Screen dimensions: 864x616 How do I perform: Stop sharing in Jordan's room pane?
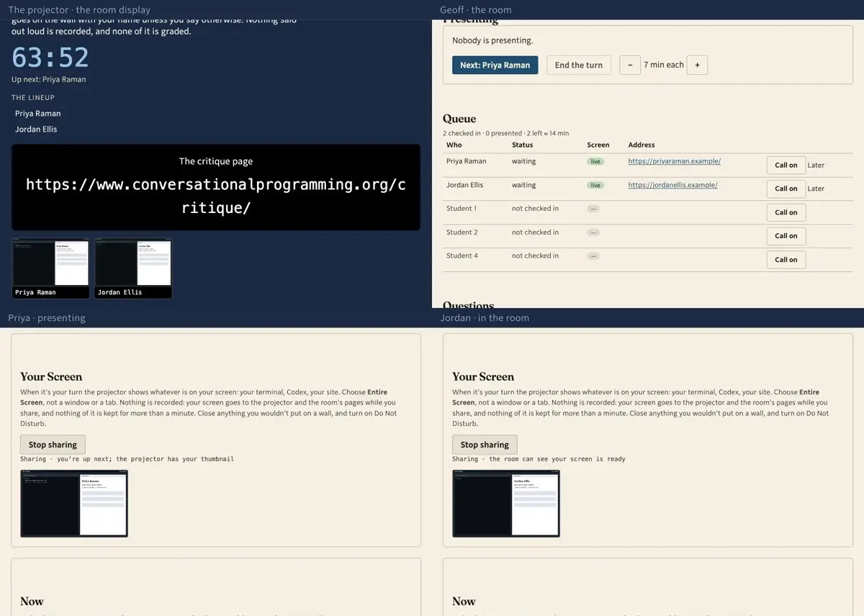click(485, 445)
